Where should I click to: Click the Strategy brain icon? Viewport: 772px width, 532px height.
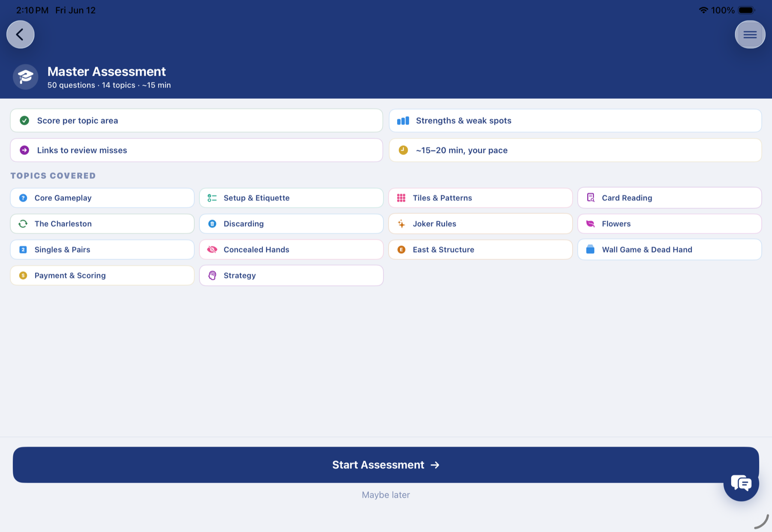(x=212, y=275)
